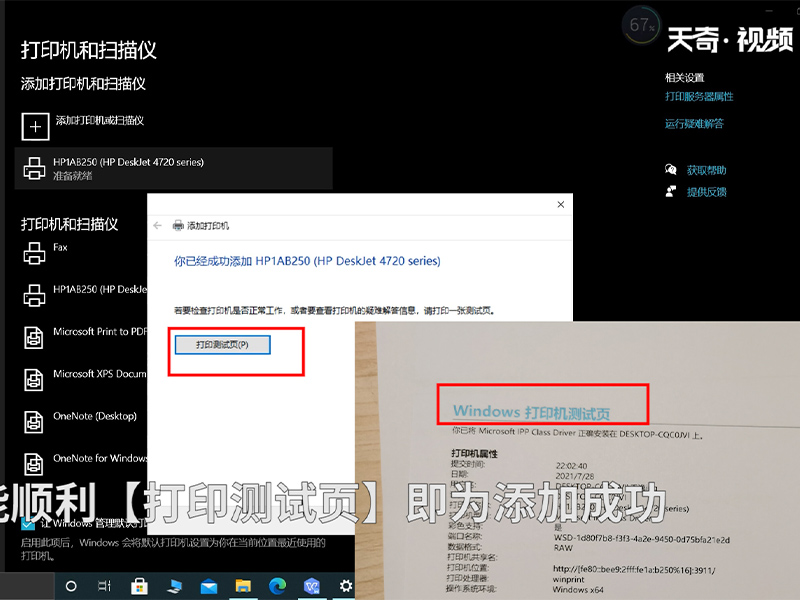Click the printer icon beside lower HP1AB250 entry
Image resolution: width=800 pixels, height=600 pixels.
(34, 295)
